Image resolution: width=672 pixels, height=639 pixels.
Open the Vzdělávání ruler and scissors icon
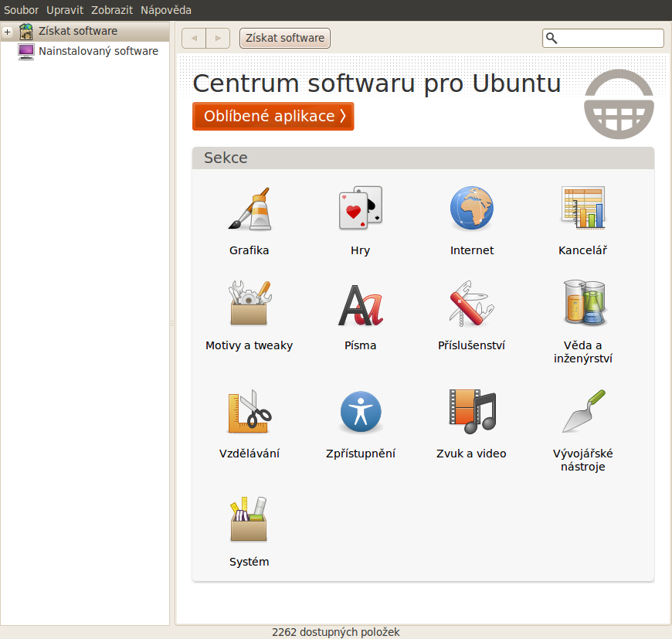point(249,412)
